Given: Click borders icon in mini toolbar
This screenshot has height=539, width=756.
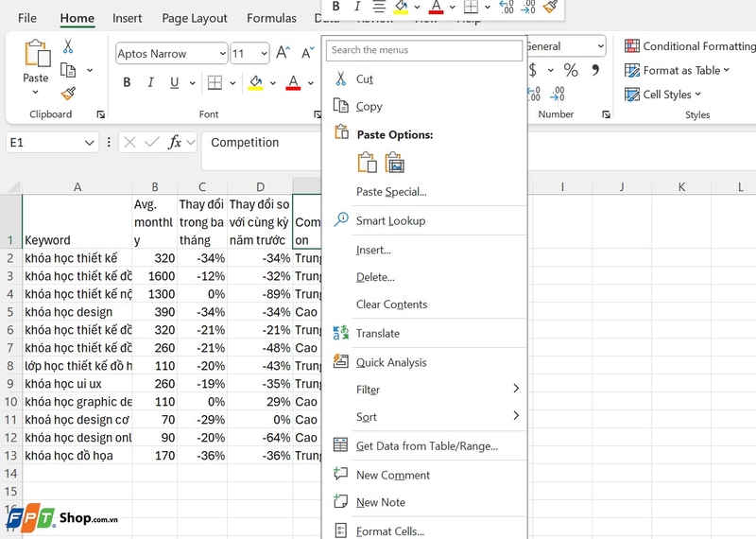Looking at the screenshot, I should [x=471, y=7].
